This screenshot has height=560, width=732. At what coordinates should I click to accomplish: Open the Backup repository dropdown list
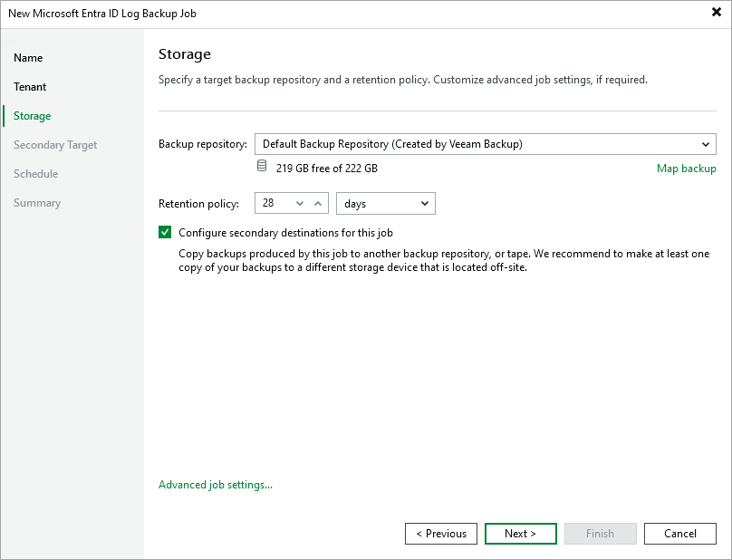(x=705, y=143)
